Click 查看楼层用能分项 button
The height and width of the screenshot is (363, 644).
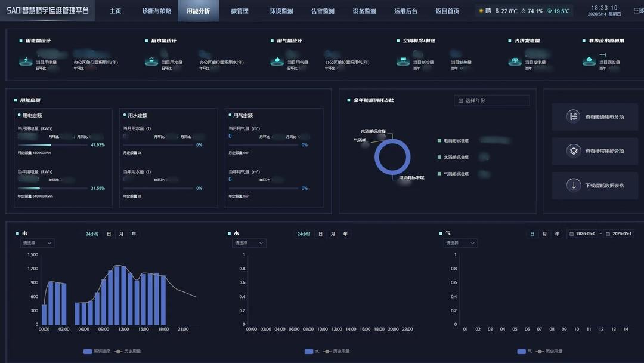[595, 151]
